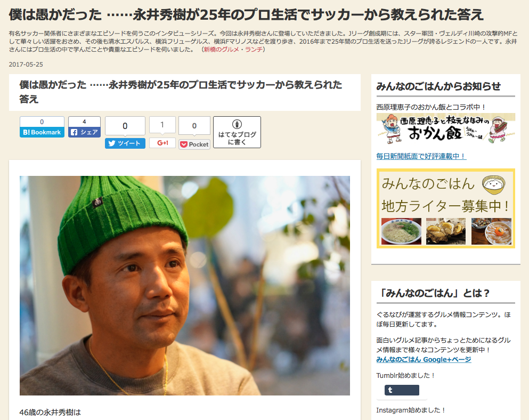Click the Facebook share count above シェア
Viewport: 529px width, 420px height.
click(84, 122)
